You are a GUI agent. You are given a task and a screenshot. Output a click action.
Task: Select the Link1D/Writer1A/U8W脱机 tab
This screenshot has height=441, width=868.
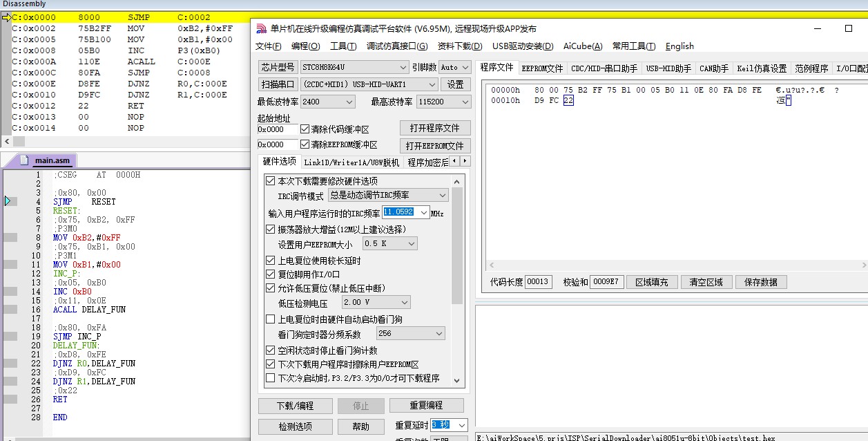(x=351, y=162)
